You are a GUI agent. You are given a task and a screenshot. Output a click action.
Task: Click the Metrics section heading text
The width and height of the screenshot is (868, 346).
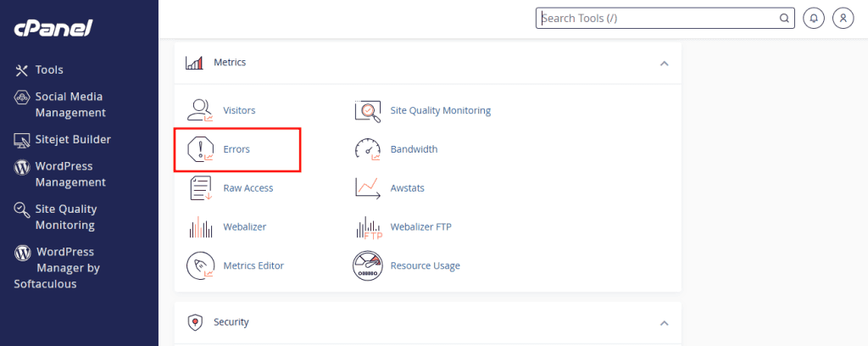tap(230, 63)
